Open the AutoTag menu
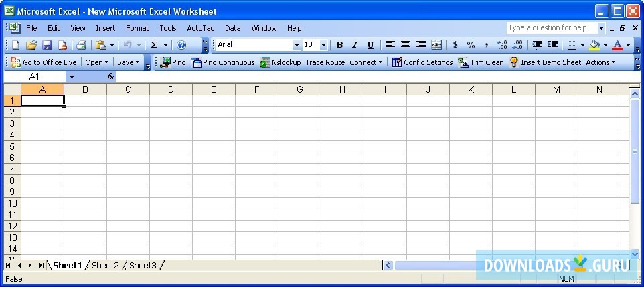This screenshot has width=644, height=287. click(201, 28)
